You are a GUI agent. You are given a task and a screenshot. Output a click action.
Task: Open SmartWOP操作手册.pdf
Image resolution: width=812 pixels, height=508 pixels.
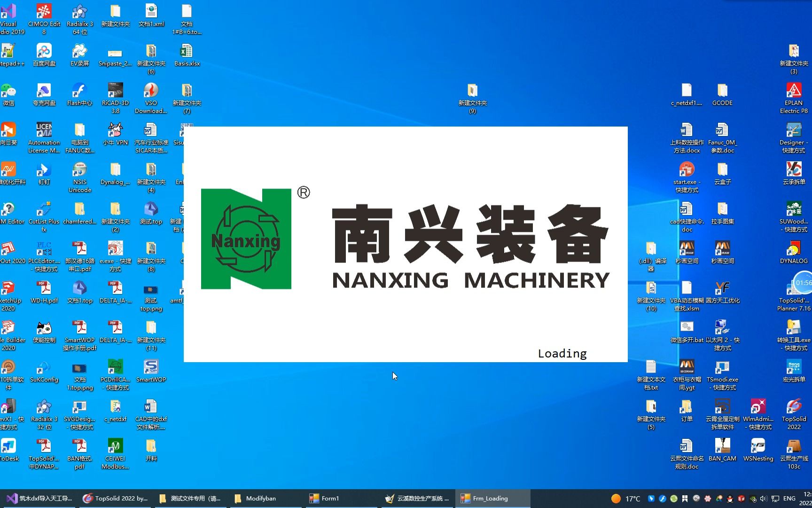80,335
